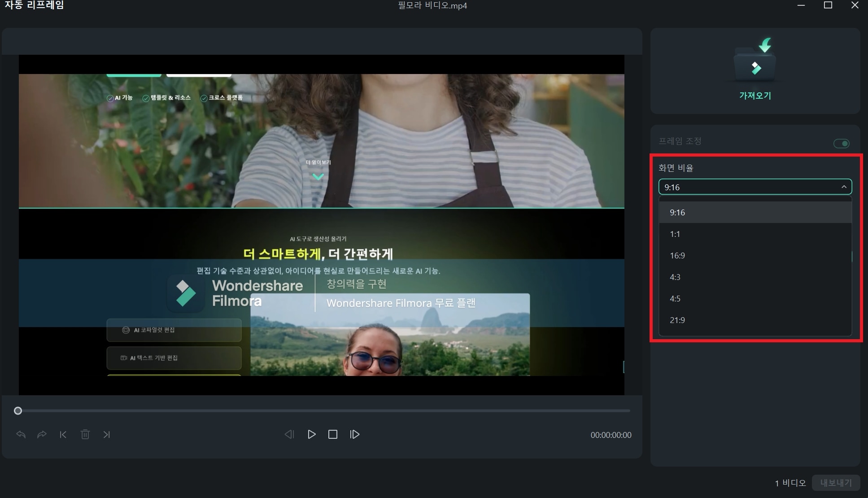Maximize the 자동 리프레임 window
The height and width of the screenshot is (498, 868).
[828, 5]
